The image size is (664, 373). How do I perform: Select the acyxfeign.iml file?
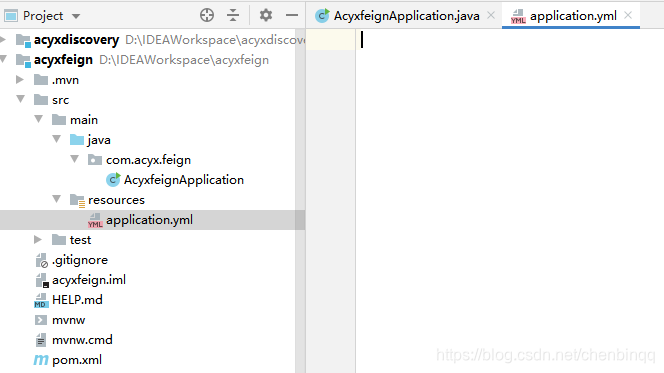(89, 280)
